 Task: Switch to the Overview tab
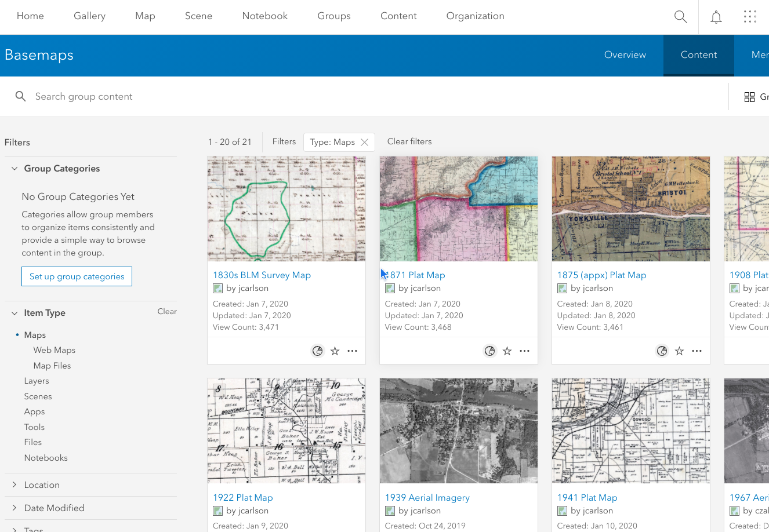(625, 54)
